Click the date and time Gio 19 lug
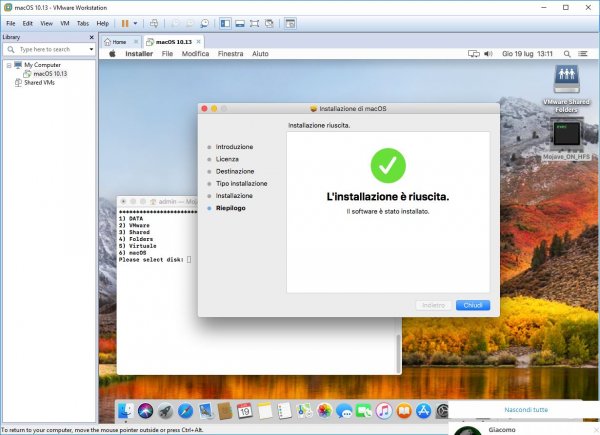This screenshot has height=435, width=600. pyautogui.click(x=527, y=54)
